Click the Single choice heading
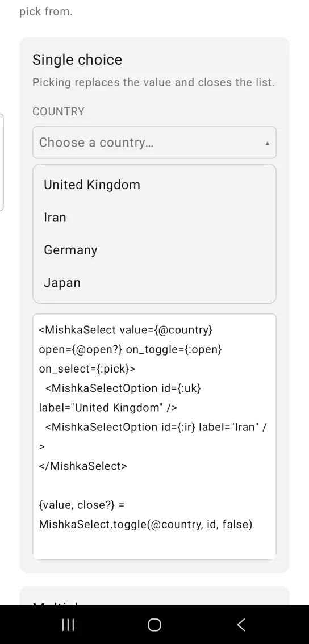The height and width of the screenshot is (644, 309). [x=77, y=60]
